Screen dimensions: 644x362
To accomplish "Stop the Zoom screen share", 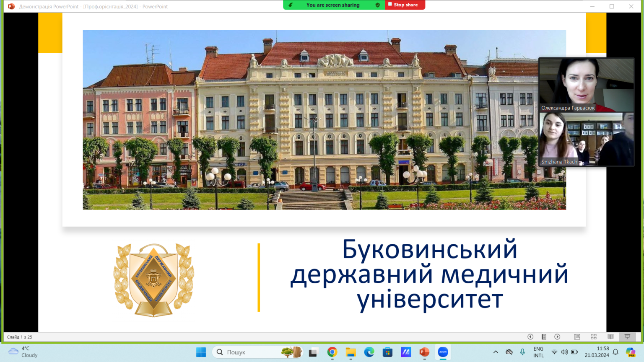I will [x=405, y=5].
